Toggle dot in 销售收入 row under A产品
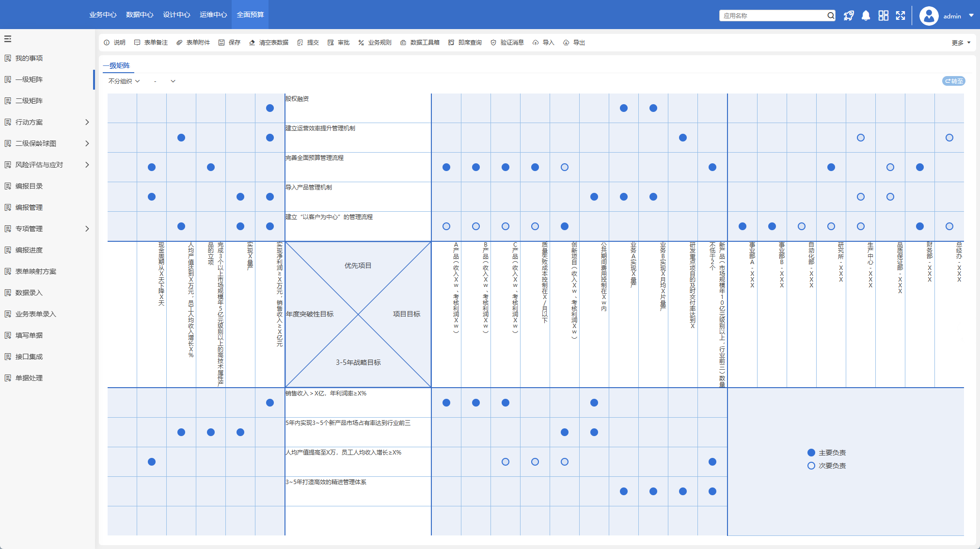The image size is (980, 549). pos(446,403)
